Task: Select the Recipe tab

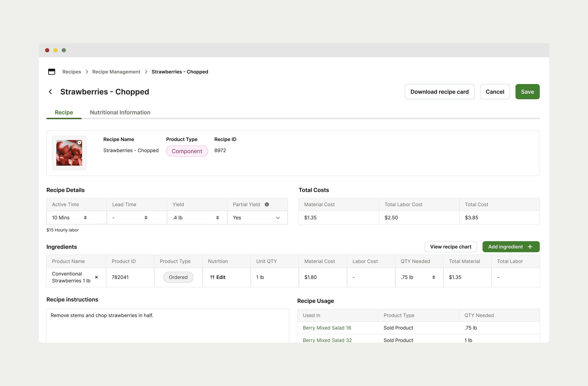Action: (x=64, y=113)
